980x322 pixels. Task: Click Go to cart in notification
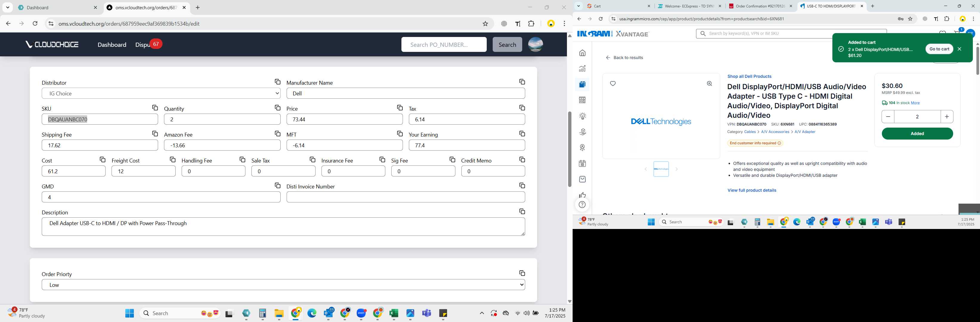(939, 49)
